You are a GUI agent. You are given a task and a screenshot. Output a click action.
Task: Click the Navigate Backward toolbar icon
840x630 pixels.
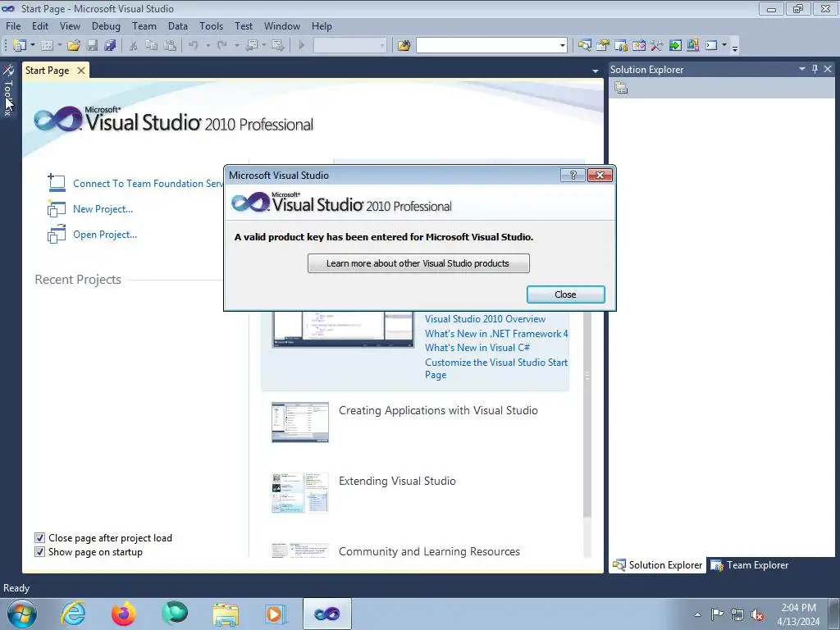pyautogui.click(x=251, y=46)
